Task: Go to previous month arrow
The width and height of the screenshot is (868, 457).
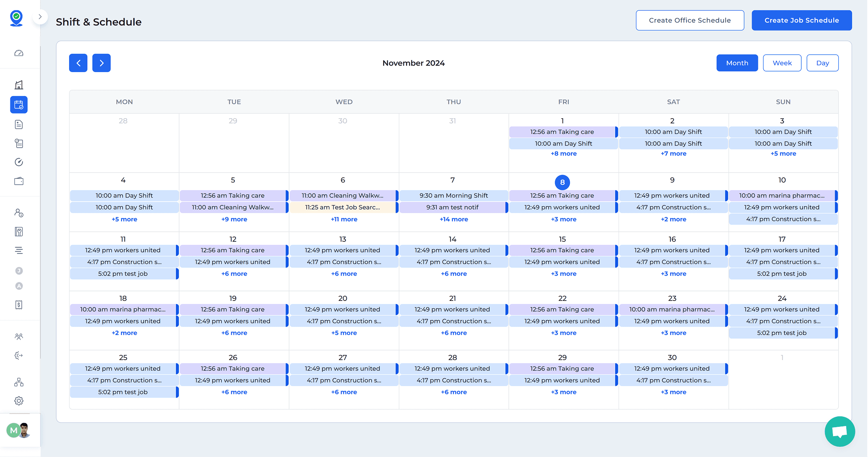Action: tap(78, 63)
